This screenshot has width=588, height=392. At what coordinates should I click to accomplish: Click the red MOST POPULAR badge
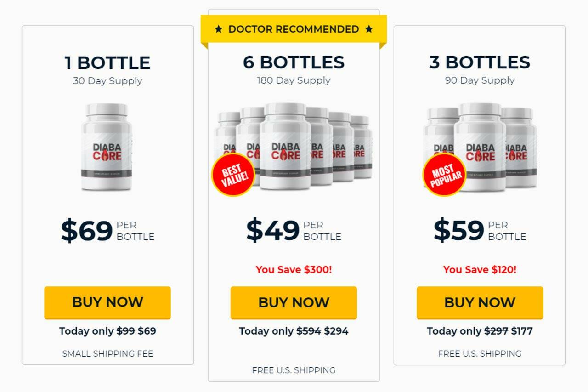click(444, 175)
